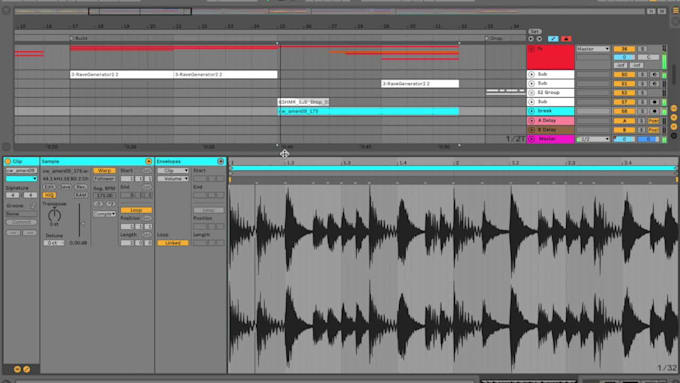Open the Groove chooser showing None
Image resolution: width=680 pixels, height=383 pixels.
coord(21,214)
